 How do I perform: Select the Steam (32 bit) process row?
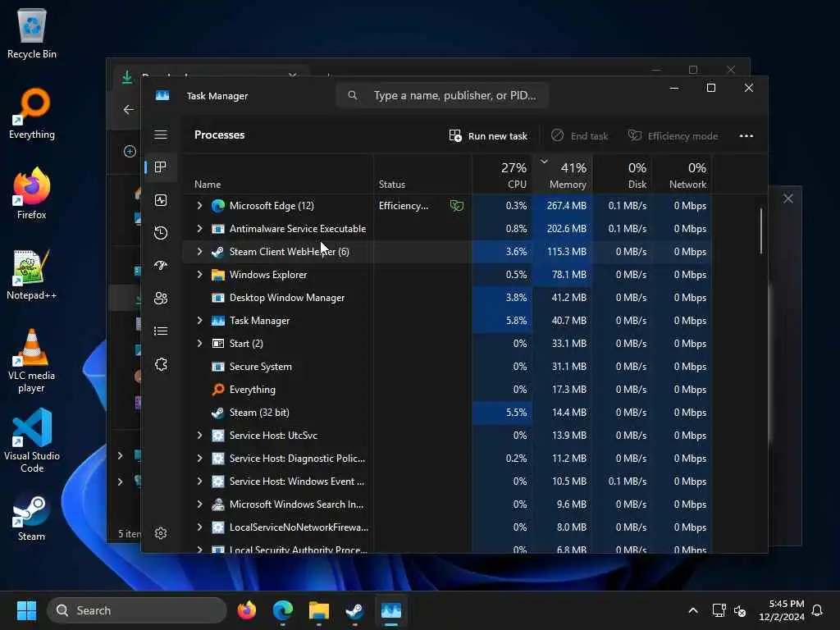[447, 413]
